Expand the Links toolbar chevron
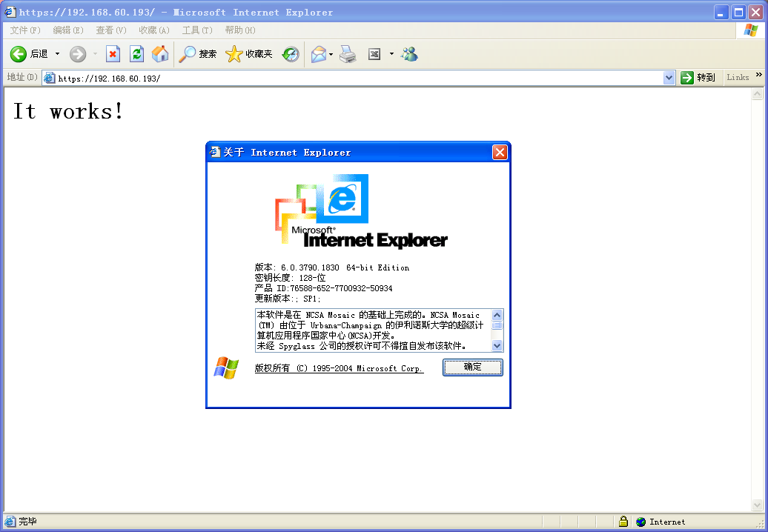This screenshot has width=768, height=532. 758,74
